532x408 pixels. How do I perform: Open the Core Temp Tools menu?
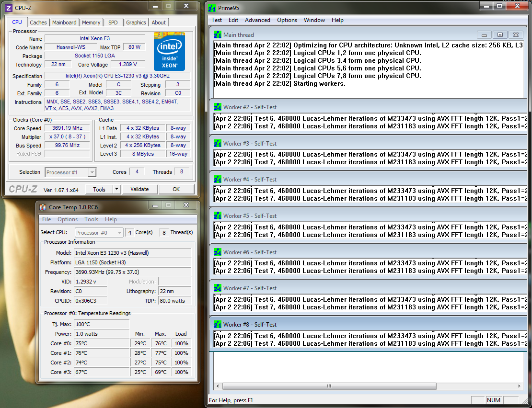[x=91, y=219]
